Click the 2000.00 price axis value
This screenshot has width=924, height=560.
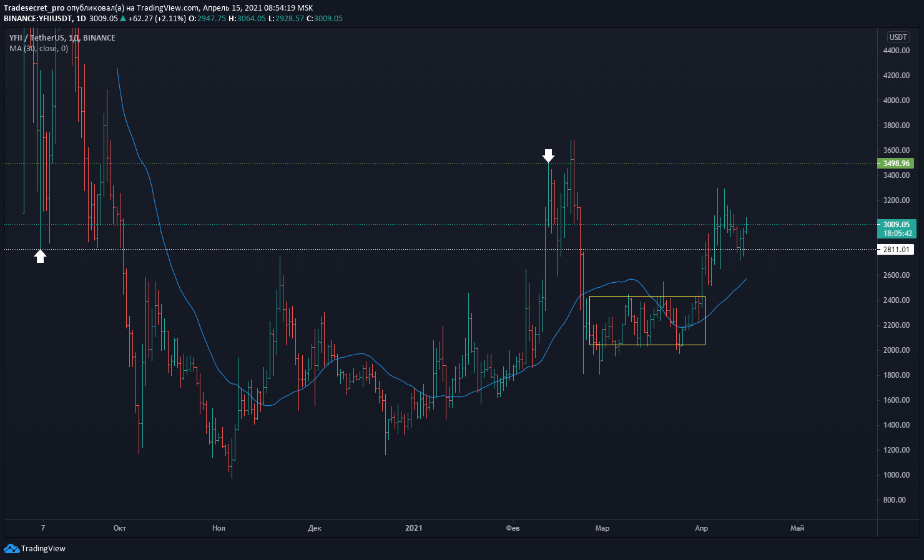click(x=897, y=350)
